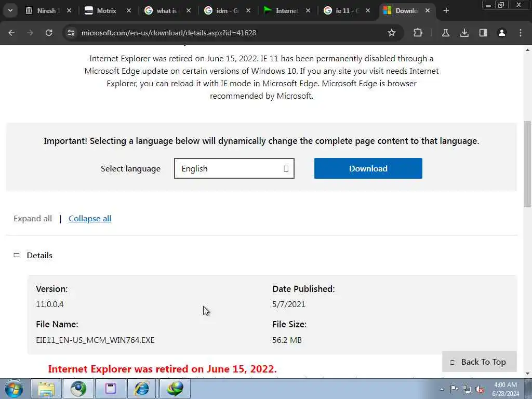Click the Back To Top button
This screenshot has width=532, height=399.
(479, 362)
